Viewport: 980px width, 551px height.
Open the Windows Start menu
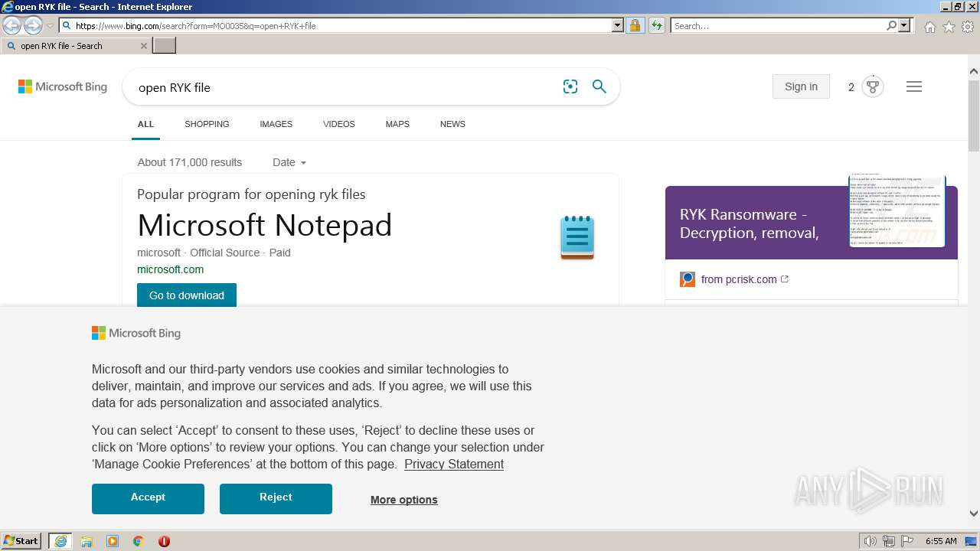(x=21, y=541)
